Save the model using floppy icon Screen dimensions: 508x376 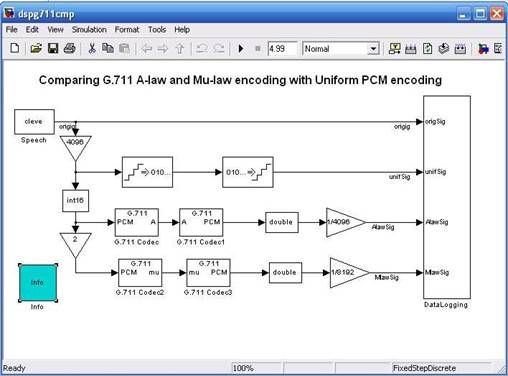click(53, 49)
